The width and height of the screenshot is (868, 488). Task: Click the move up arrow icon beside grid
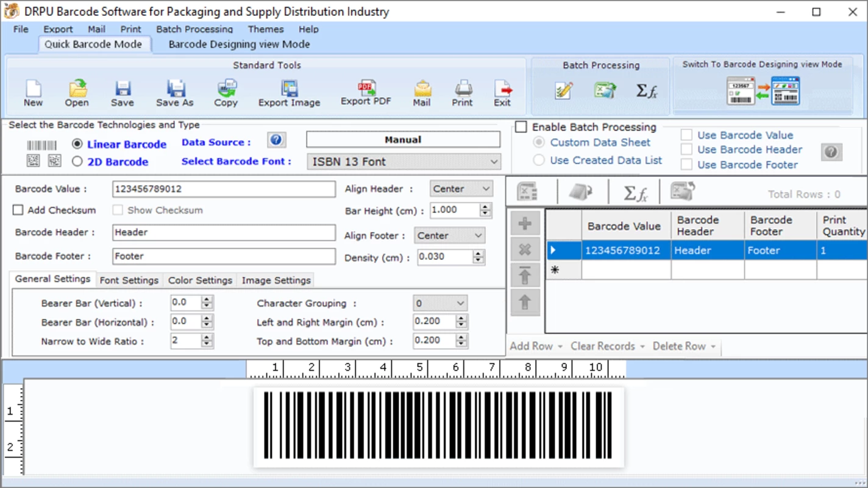coord(525,303)
